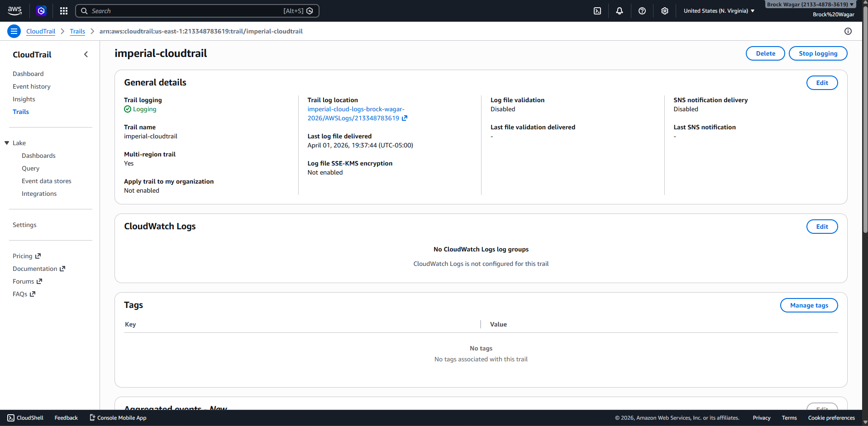Open trail log location via external link icon
868x426 pixels.
click(x=405, y=118)
